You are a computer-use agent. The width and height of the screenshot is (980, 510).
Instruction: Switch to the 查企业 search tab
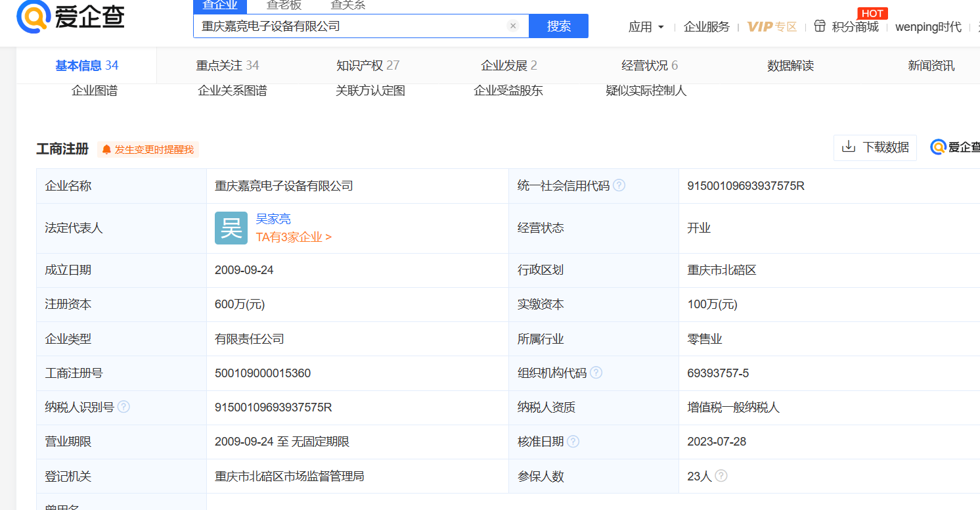[219, 6]
